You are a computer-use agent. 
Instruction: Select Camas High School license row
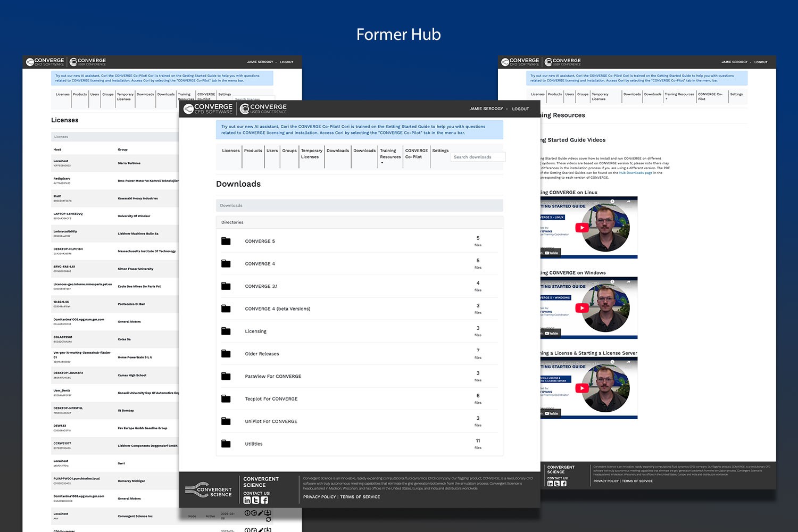(x=115, y=375)
